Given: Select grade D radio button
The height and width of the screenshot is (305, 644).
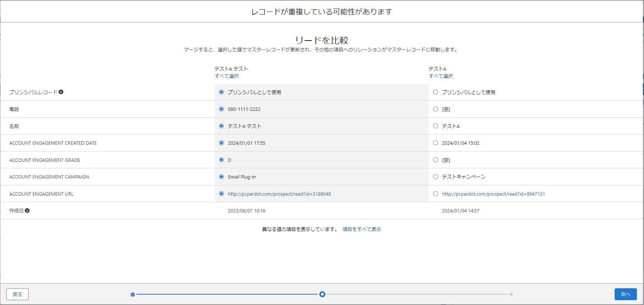Looking at the screenshot, I should click(222, 160).
